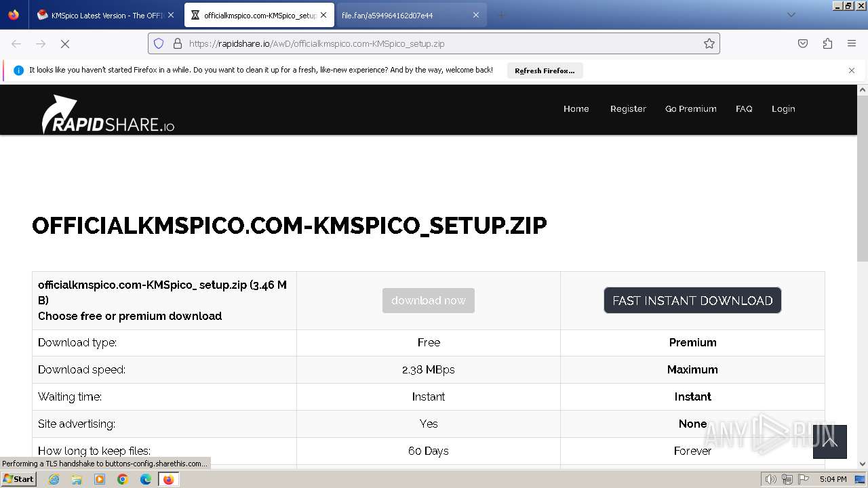Click the '2.38 MBps' speed value

click(429, 369)
